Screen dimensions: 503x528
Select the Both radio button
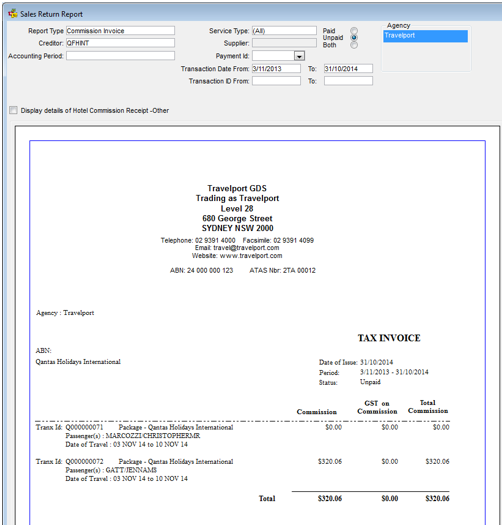pyautogui.click(x=354, y=45)
